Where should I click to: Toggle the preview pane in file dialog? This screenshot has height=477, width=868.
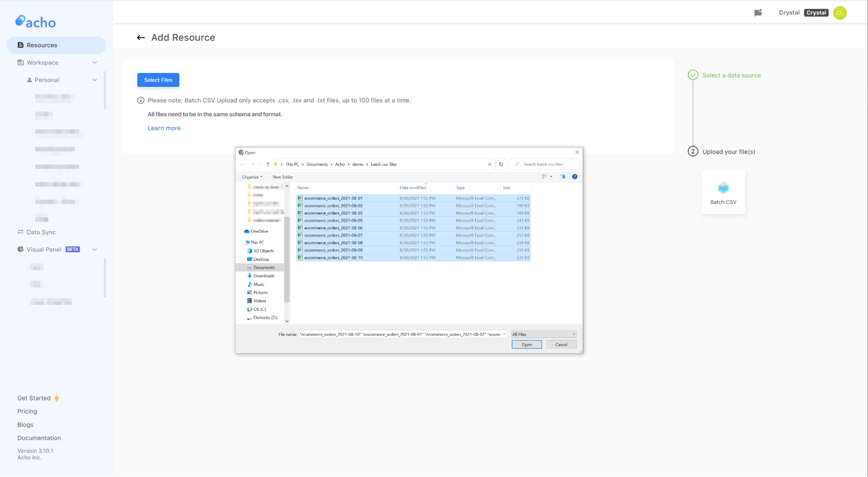click(562, 176)
